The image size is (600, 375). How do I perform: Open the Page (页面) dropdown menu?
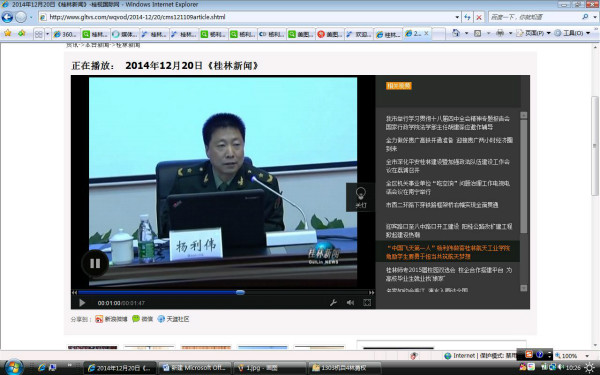tap(533, 33)
